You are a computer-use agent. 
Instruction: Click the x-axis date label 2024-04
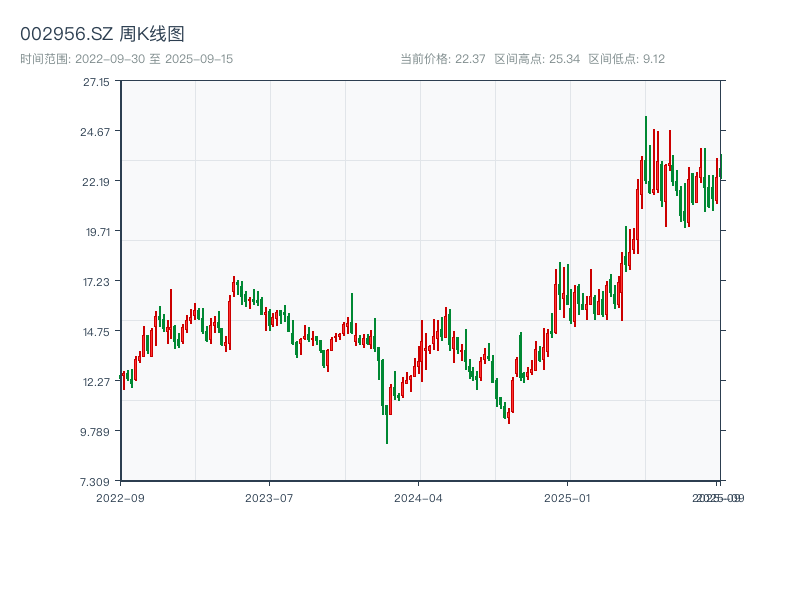[418, 498]
